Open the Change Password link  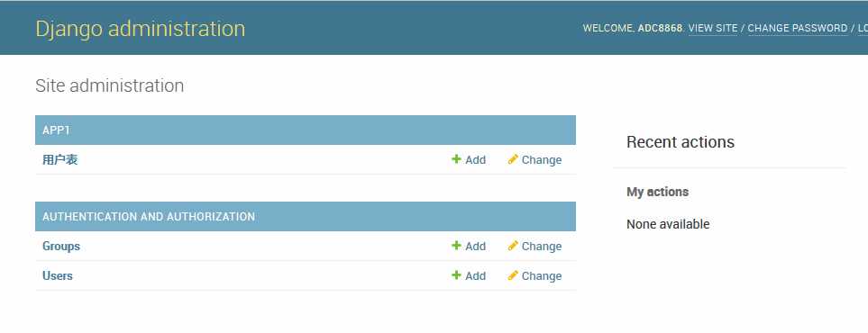click(798, 28)
